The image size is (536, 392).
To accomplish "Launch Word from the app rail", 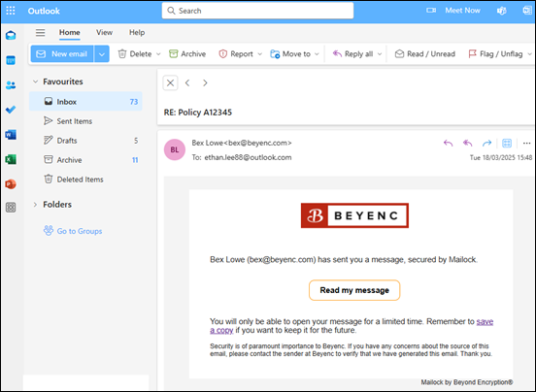I will coord(11,135).
